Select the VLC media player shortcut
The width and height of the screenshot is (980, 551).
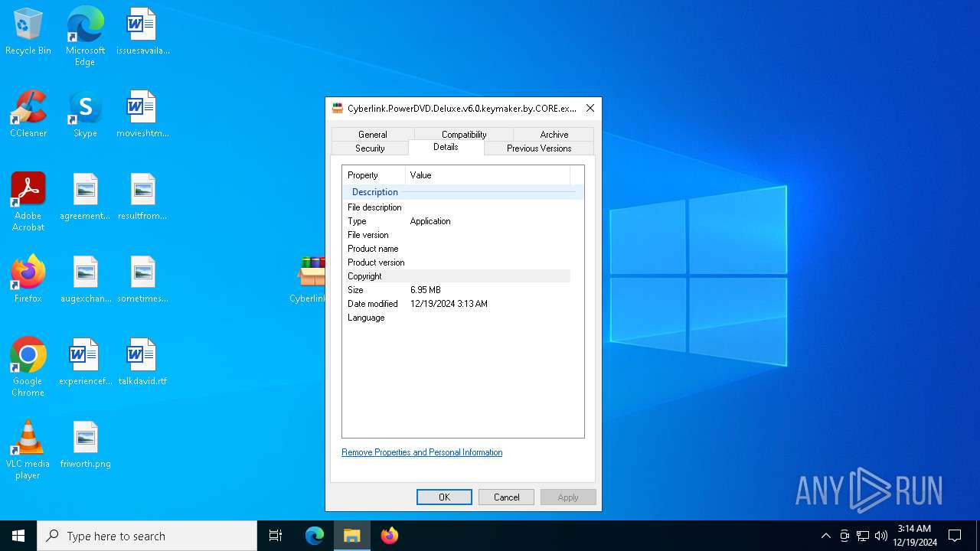point(28,450)
